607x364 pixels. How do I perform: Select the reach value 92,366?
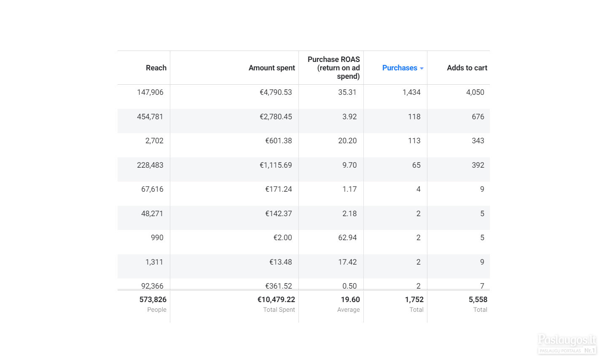tap(152, 286)
